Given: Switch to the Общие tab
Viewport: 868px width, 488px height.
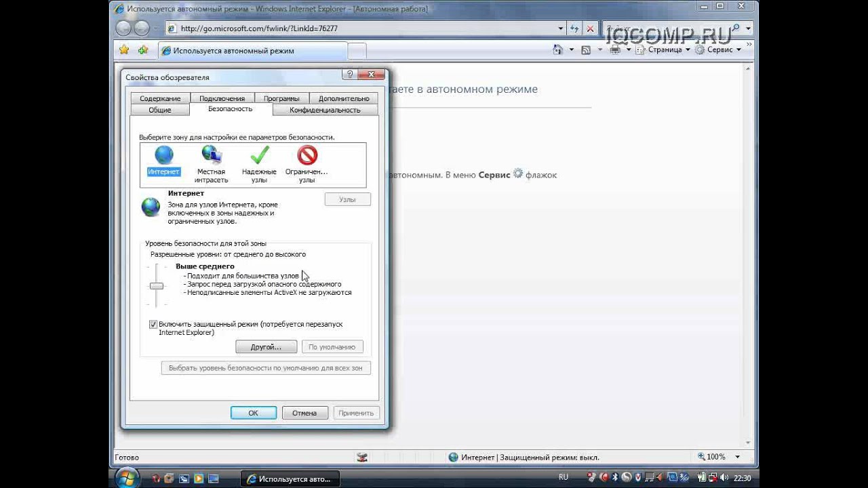Looking at the screenshot, I should coord(160,110).
